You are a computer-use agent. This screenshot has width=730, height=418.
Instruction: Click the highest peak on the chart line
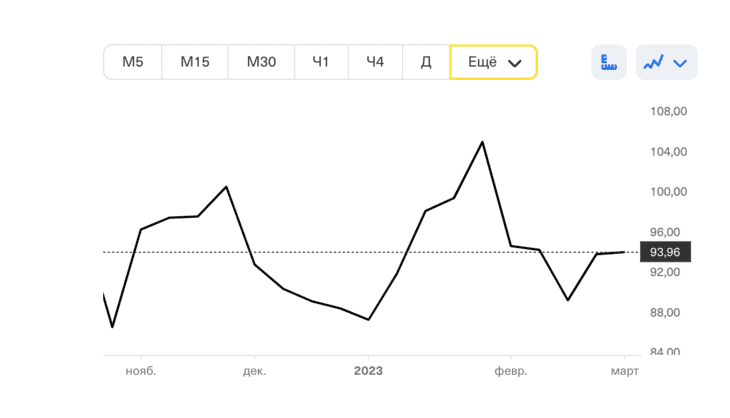tap(483, 142)
